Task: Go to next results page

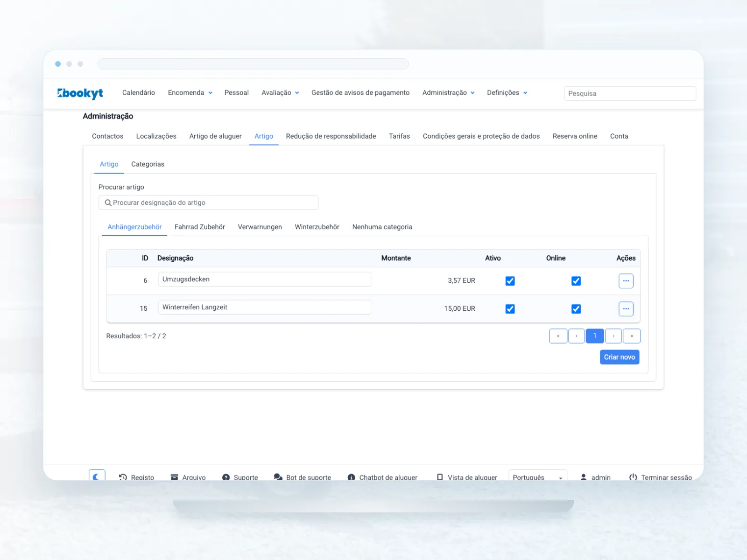Action: [613, 336]
